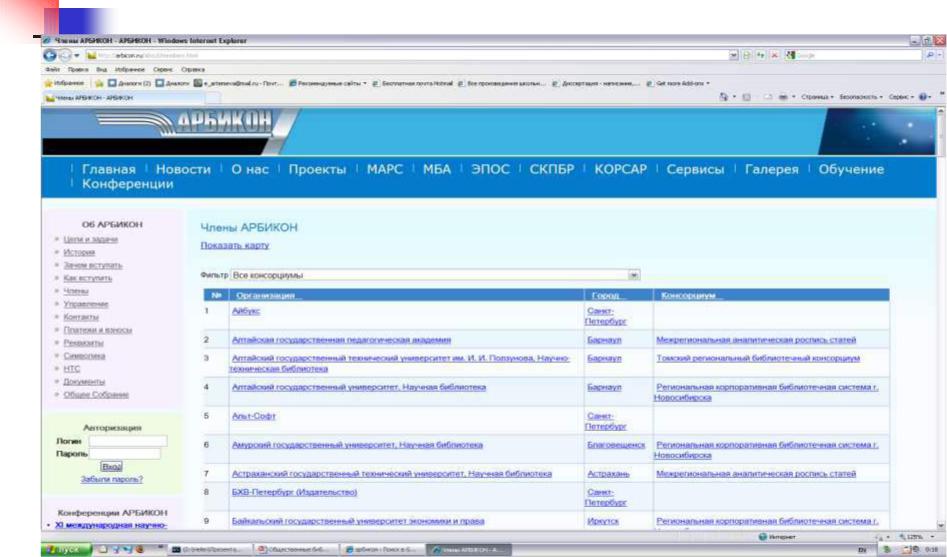
Task: Open the Правка menu
Action: pos(78,69)
